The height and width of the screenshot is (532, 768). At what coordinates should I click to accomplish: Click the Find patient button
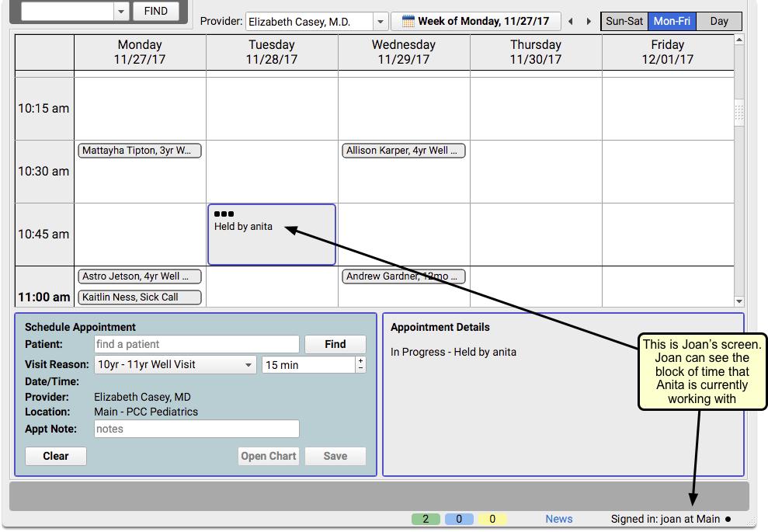[x=335, y=344]
